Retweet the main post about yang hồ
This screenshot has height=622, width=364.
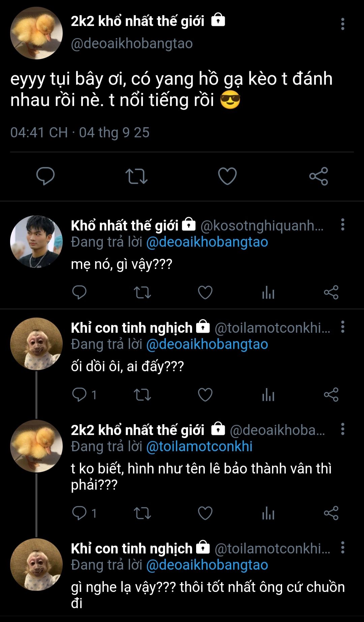[136, 176]
